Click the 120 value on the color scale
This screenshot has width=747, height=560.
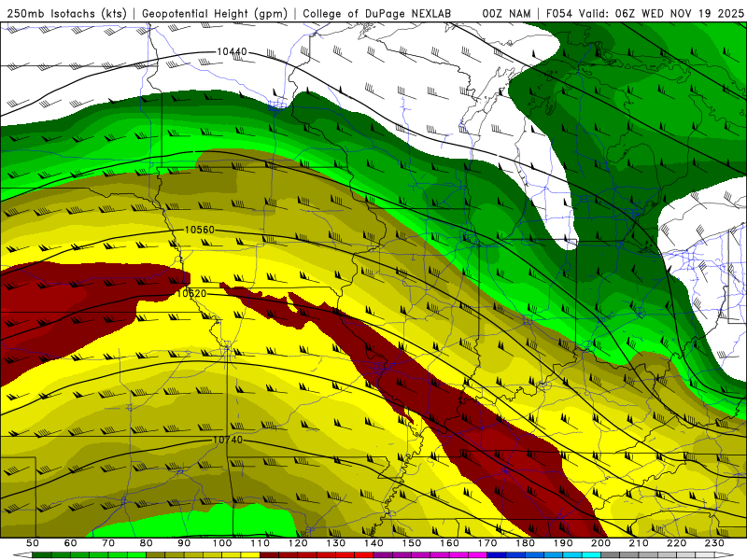pos(298,543)
